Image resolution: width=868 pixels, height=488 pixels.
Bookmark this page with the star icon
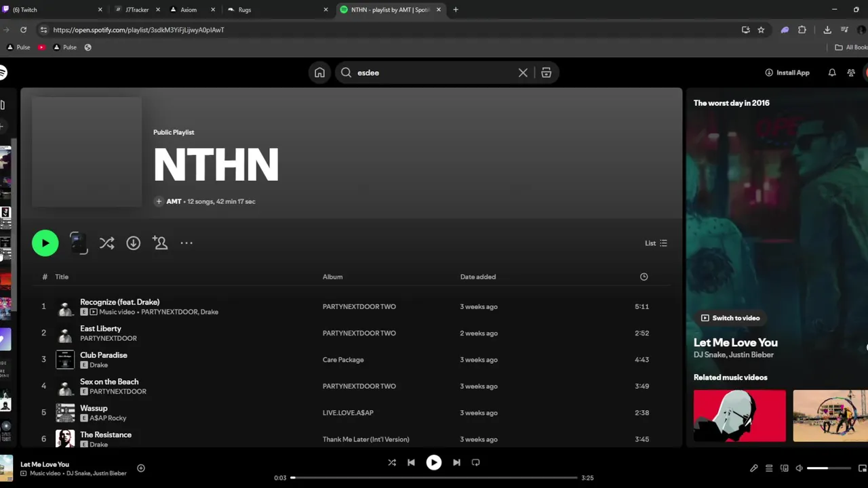(761, 30)
